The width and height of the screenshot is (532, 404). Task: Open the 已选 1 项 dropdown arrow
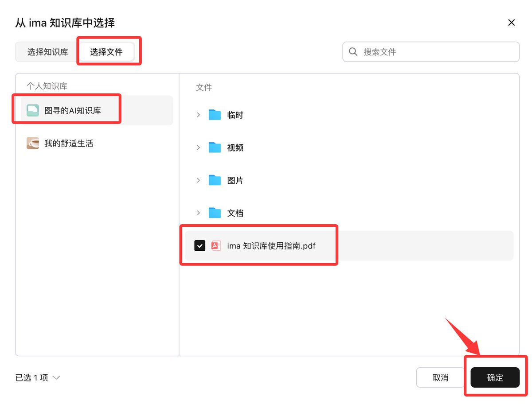point(56,378)
